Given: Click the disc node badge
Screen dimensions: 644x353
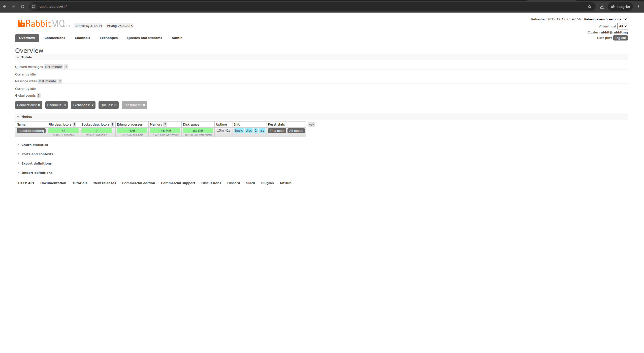Looking at the screenshot, I should [x=249, y=130].
